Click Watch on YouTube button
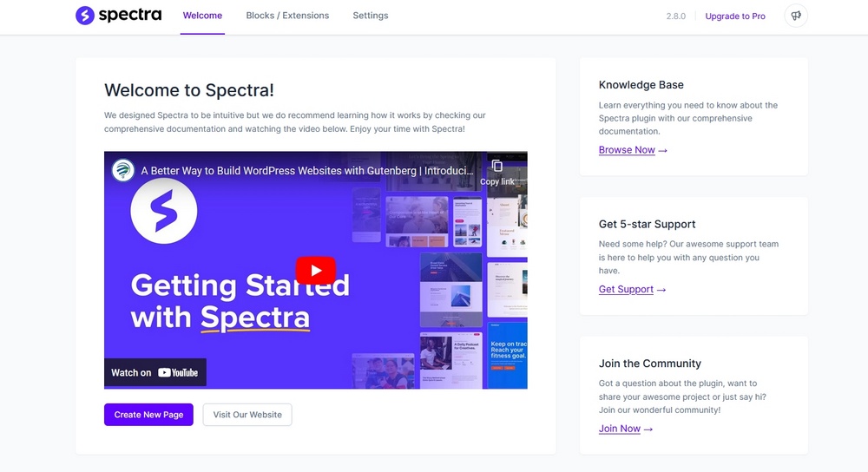The width and height of the screenshot is (868, 472). [x=155, y=372]
